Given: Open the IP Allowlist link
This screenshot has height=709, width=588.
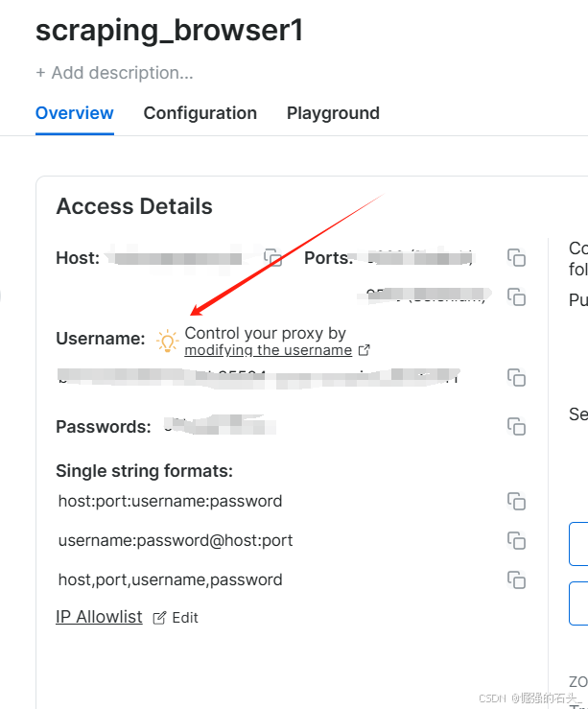Looking at the screenshot, I should coord(99,617).
